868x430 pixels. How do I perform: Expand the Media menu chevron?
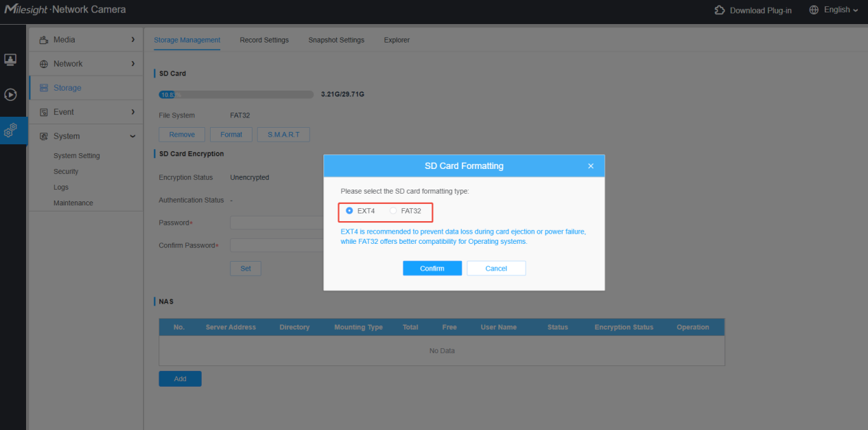point(133,40)
